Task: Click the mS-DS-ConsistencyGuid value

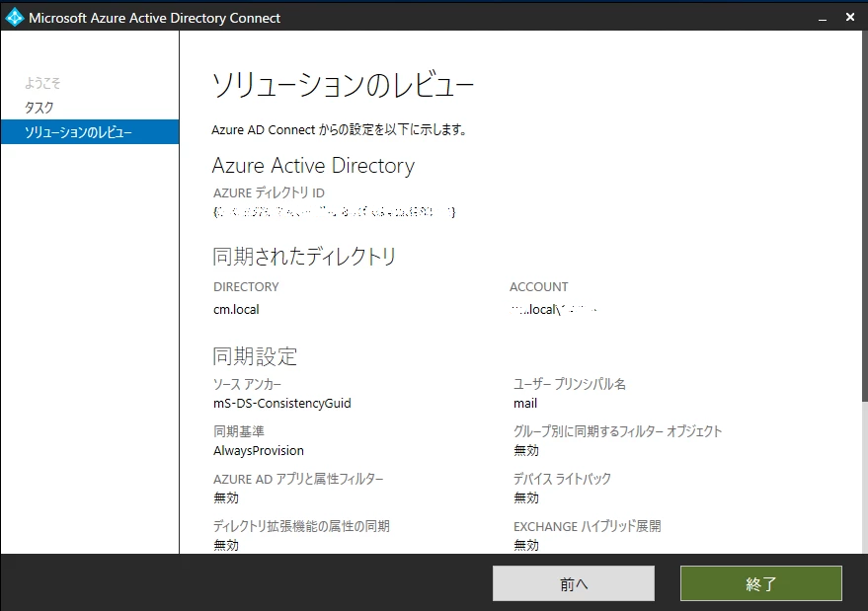Action: pyautogui.click(x=282, y=404)
